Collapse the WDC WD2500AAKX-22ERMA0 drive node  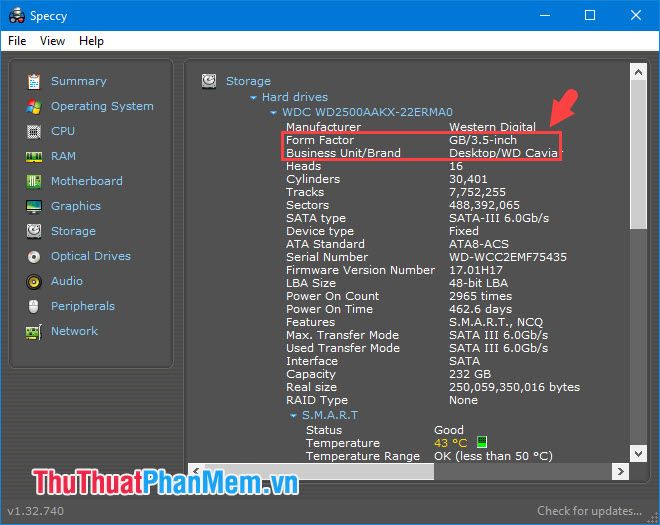tap(273, 113)
